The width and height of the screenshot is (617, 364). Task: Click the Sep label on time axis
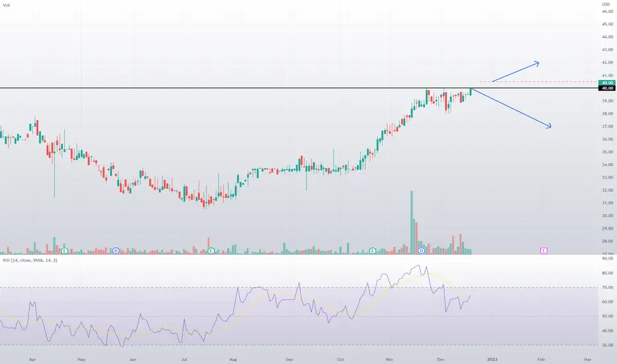(289, 359)
